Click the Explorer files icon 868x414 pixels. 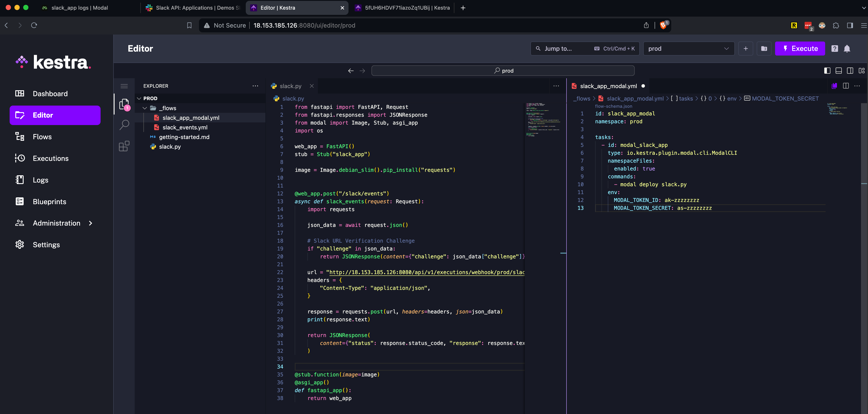(124, 104)
